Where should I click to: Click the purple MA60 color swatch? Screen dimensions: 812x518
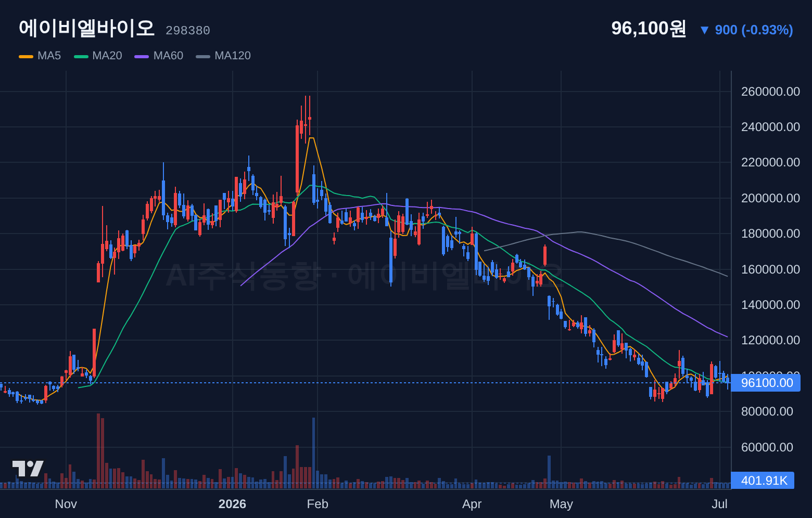click(x=142, y=56)
